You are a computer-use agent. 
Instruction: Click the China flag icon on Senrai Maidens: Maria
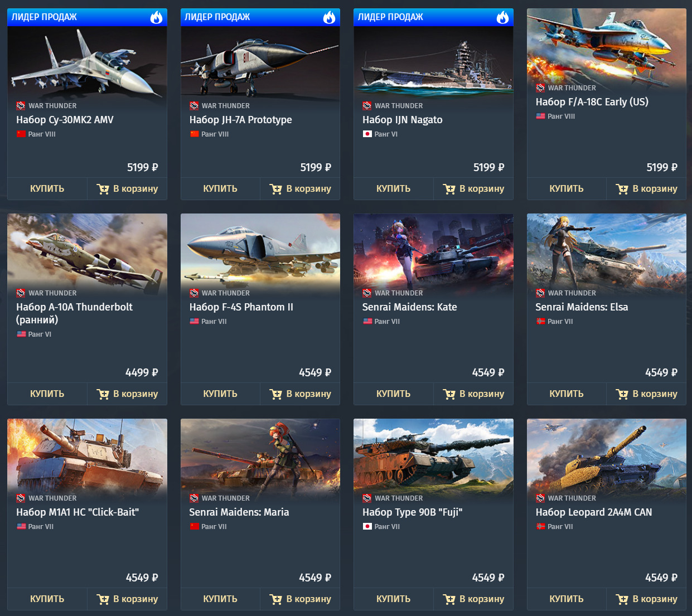pos(195,526)
